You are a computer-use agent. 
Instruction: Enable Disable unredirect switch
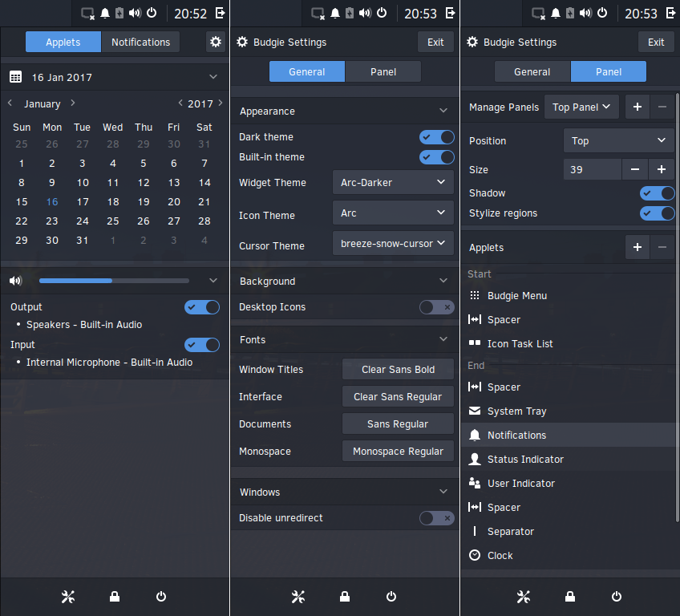[437, 518]
